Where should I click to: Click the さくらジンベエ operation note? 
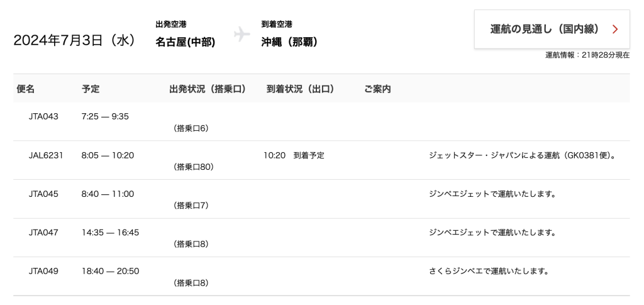[x=489, y=272]
